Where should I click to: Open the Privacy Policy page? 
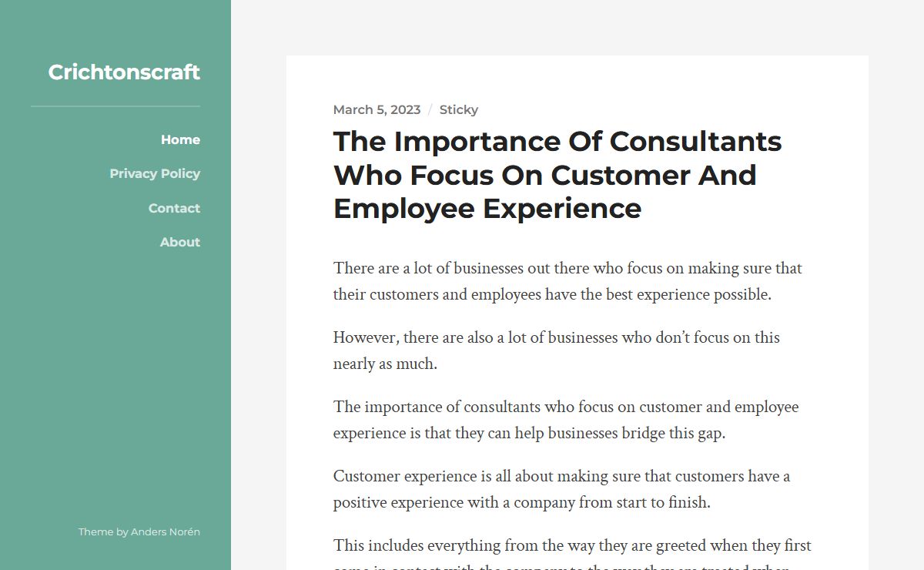point(155,173)
